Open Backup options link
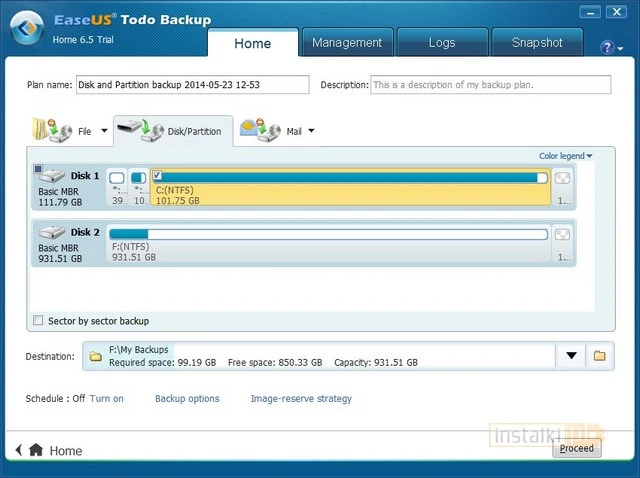This screenshot has height=478, width=640. pyautogui.click(x=187, y=398)
